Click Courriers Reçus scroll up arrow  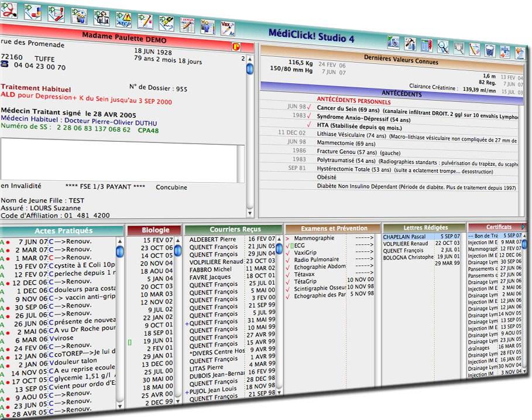click(x=279, y=239)
